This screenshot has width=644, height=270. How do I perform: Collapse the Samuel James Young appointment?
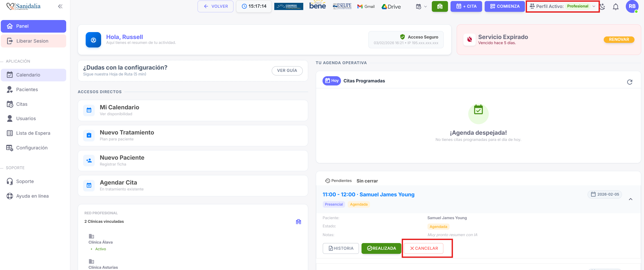coord(631,199)
